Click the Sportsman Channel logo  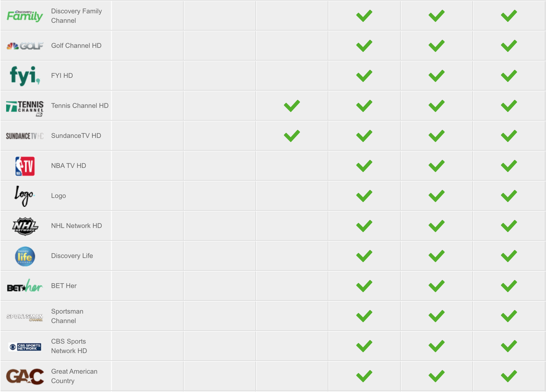tap(25, 317)
